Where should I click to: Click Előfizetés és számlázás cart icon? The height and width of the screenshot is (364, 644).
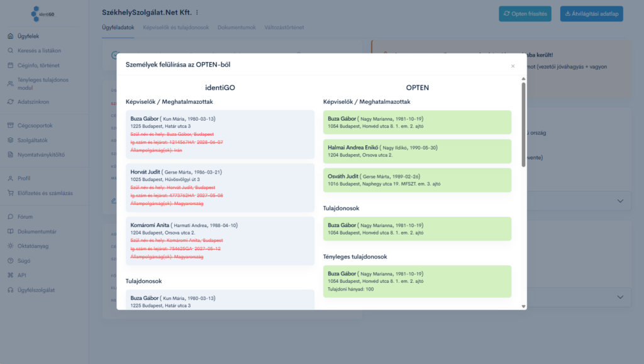click(x=10, y=193)
